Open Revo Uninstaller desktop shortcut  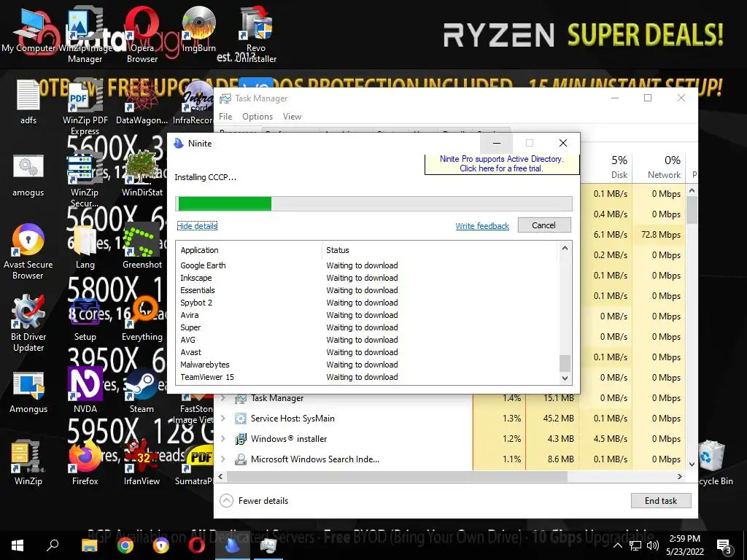pos(256,36)
